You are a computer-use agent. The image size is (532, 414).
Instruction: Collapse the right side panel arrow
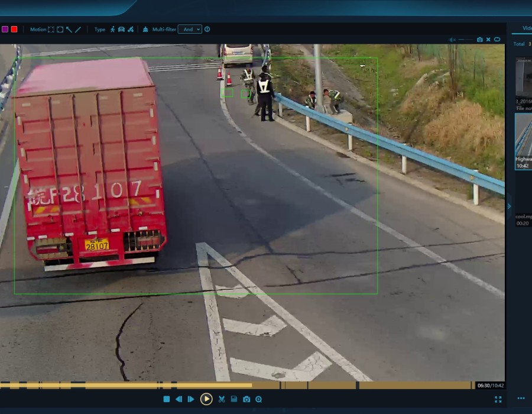point(509,206)
